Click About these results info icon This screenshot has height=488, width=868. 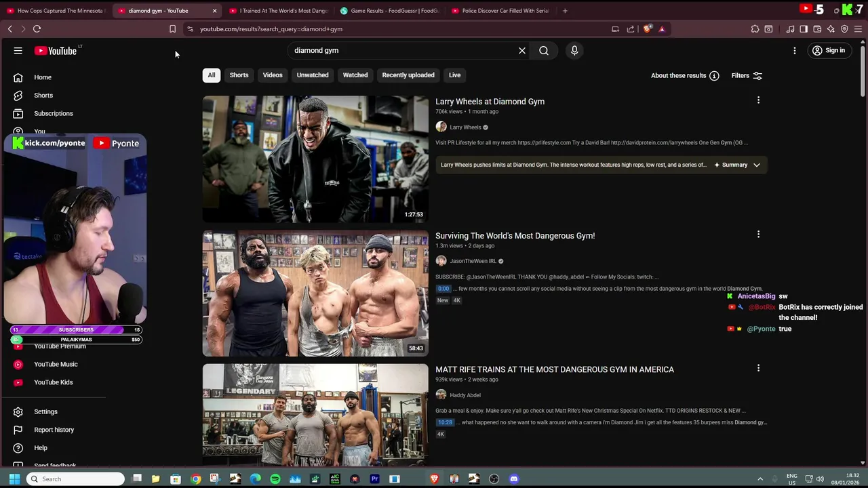click(714, 76)
